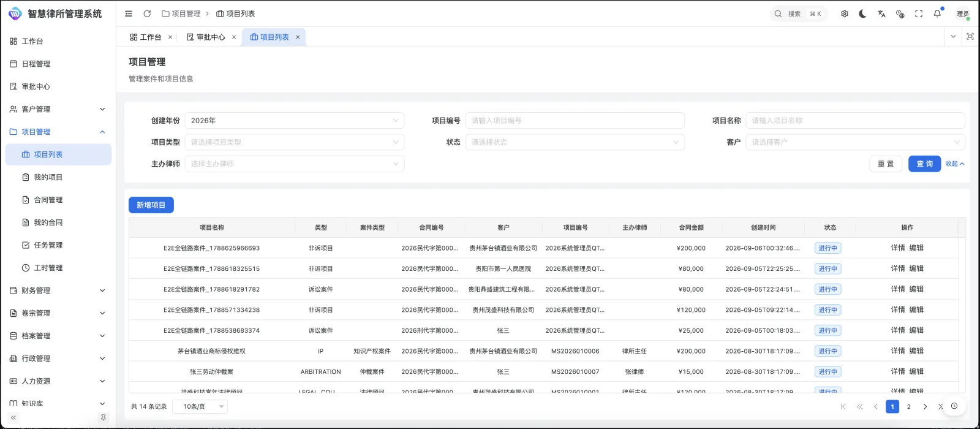Open 详情 for E2E全链路案件_1788625966693
This screenshot has width=980, height=429.
coord(898,248)
